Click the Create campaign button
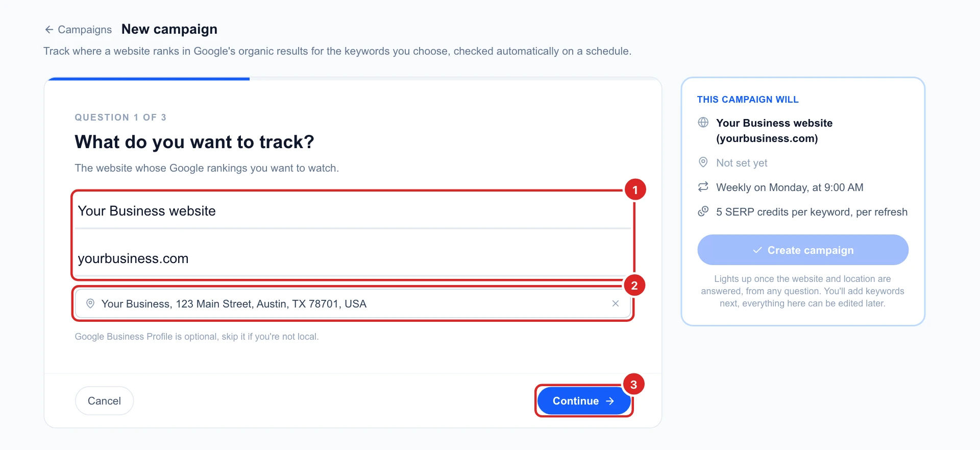980x450 pixels. click(803, 250)
